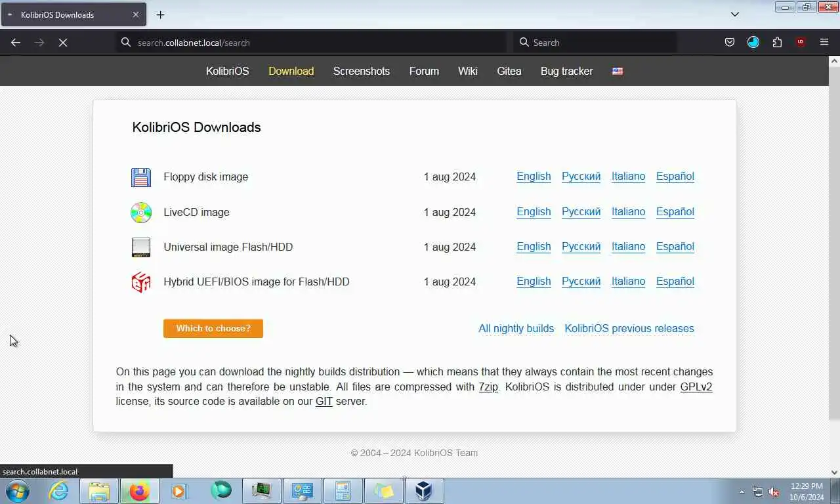
Task: Open the Firefox hamburger menu
Action: pyautogui.click(x=824, y=42)
